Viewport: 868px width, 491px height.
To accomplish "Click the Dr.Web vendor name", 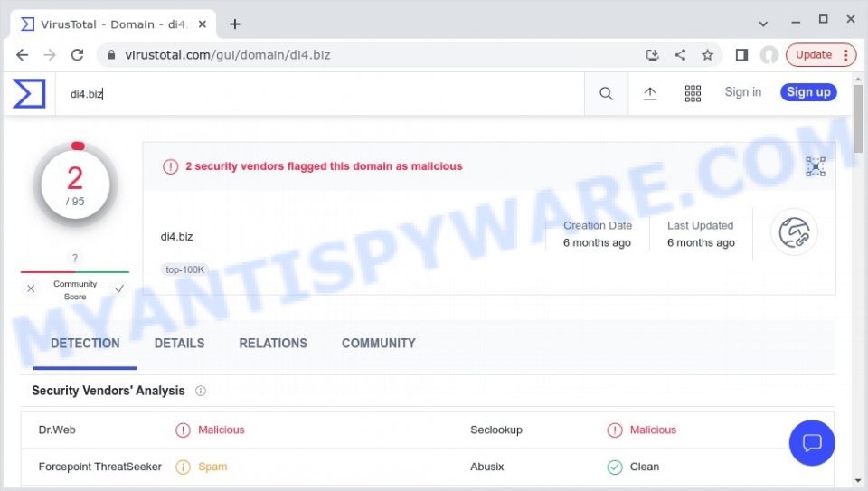I will tap(57, 430).
